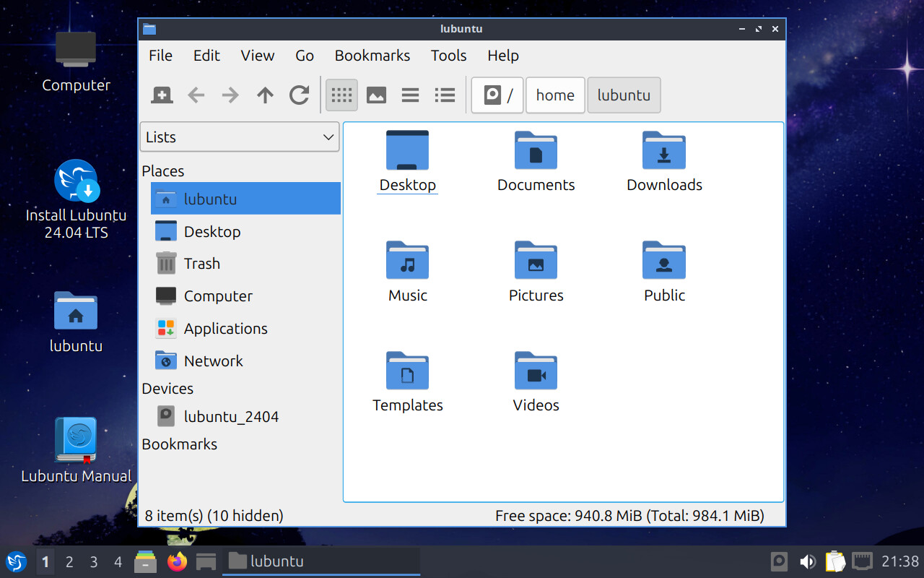Open the volume control tray icon
The width and height of the screenshot is (924, 578).
(807, 561)
